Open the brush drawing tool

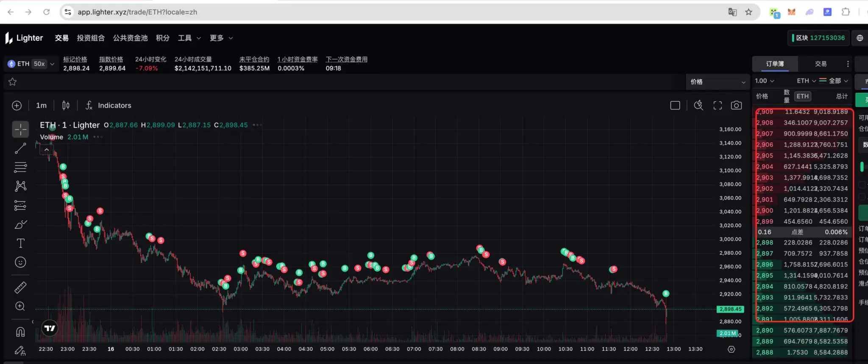pyautogui.click(x=20, y=225)
